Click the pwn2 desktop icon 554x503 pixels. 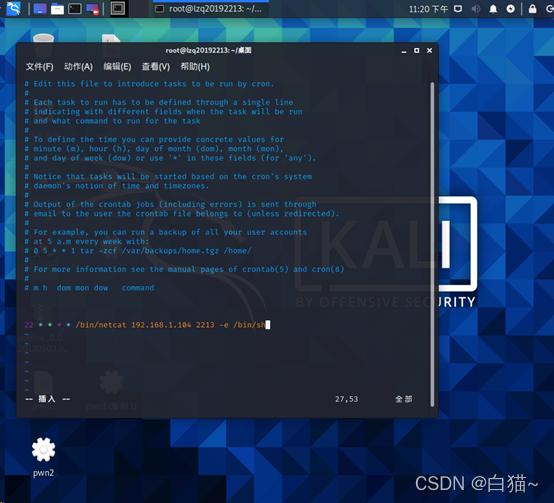pos(43,457)
